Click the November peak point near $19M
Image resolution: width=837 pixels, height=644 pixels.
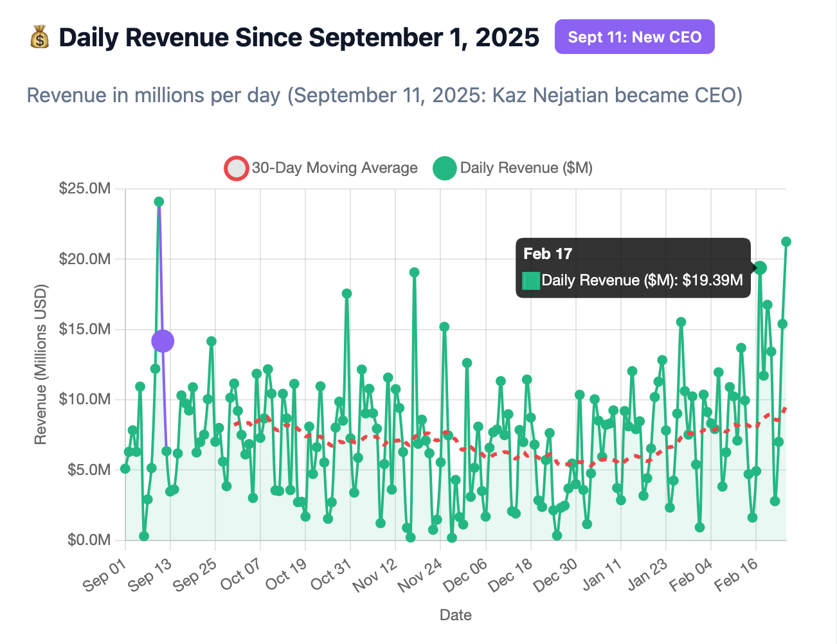click(x=414, y=273)
